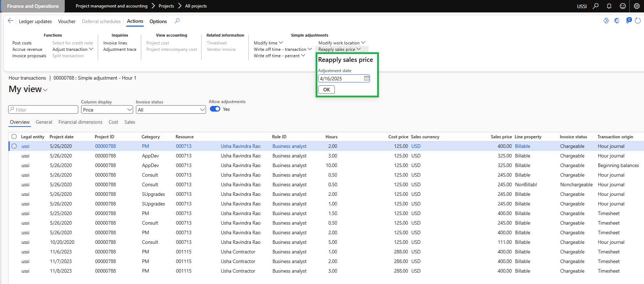The height and width of the screenshot is (284, 644).
Task: Open the Invoice status dropdown
Action: tap(202, 110)
